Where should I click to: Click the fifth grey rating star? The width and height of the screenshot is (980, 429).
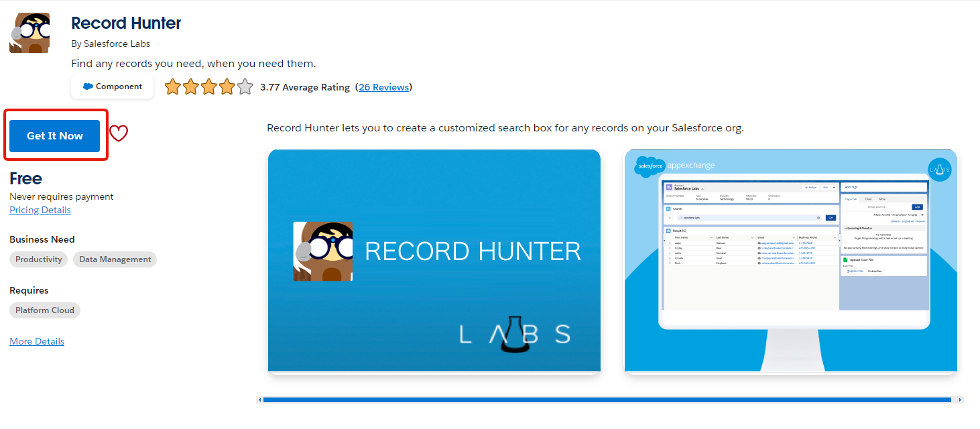[245, 87]
